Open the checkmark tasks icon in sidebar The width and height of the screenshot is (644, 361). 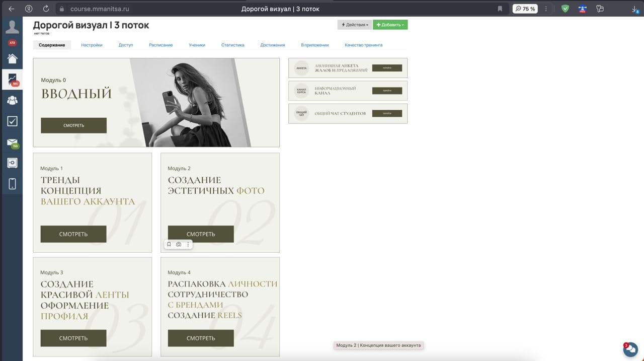coord(12,121)
